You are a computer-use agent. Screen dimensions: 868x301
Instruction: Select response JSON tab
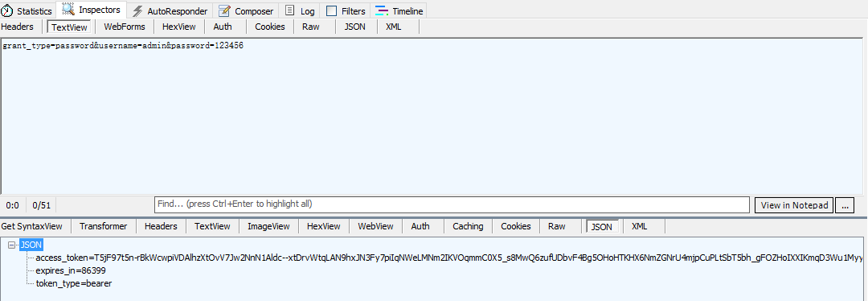(x=602, y=227)
